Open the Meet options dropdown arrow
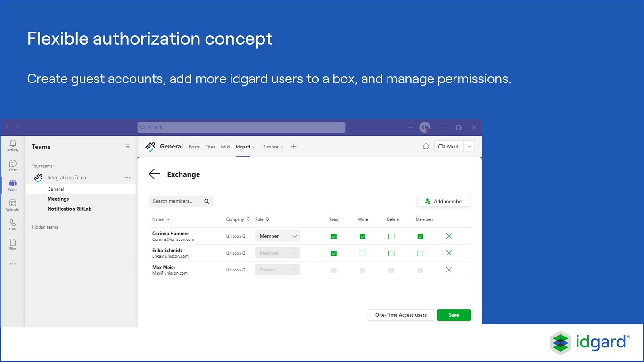 pos(469,147)
